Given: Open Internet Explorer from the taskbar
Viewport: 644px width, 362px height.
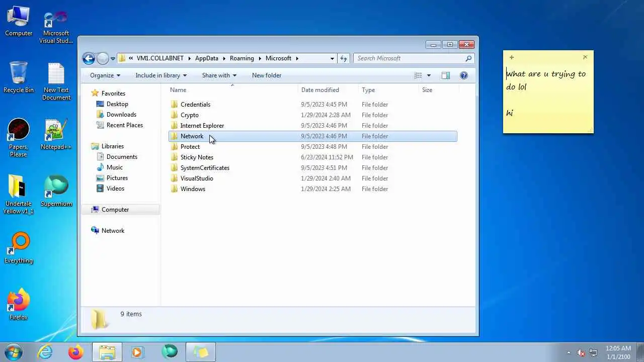Looking at the screenshot, I should [x=45, y=352].
